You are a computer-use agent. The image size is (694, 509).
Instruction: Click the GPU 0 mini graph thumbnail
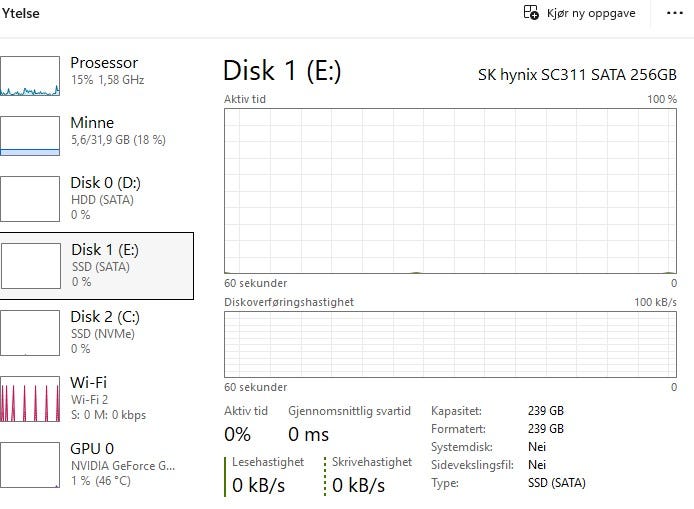(30, 465)
